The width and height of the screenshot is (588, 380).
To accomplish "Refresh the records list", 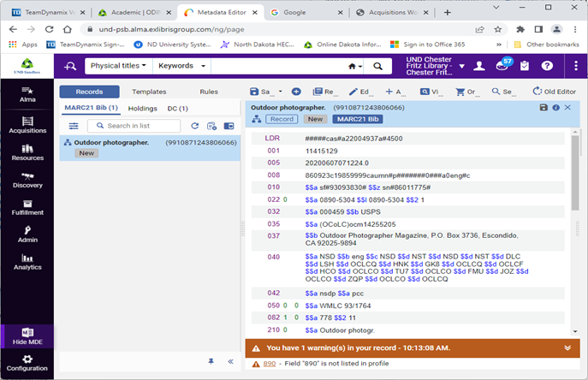I will pyautogui.click(x=194, y=126).
